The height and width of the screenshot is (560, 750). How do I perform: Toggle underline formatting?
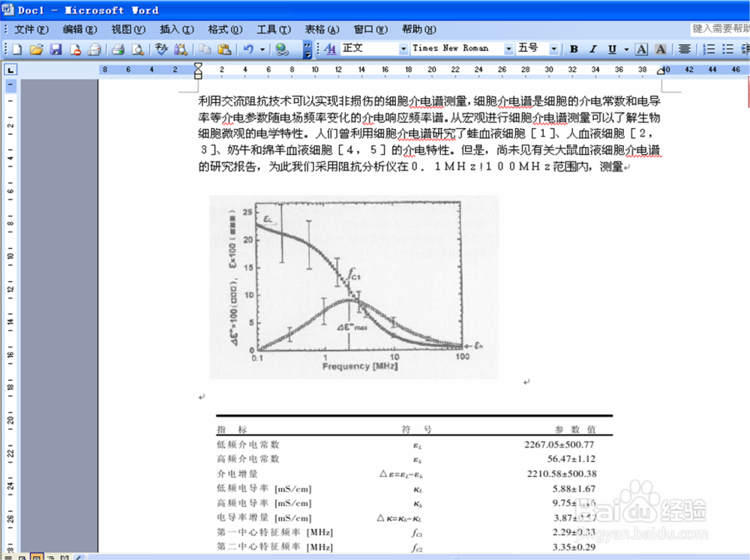(x=610, y=49)
